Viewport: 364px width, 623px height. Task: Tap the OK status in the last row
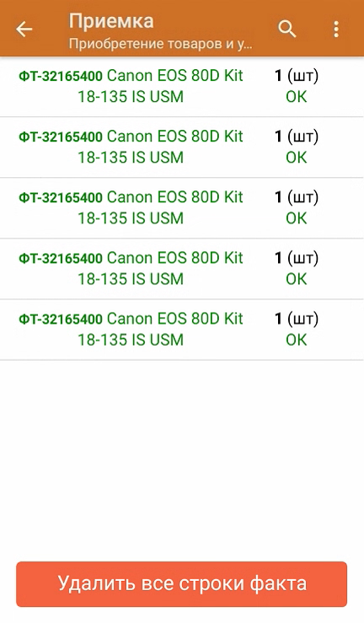296,340
